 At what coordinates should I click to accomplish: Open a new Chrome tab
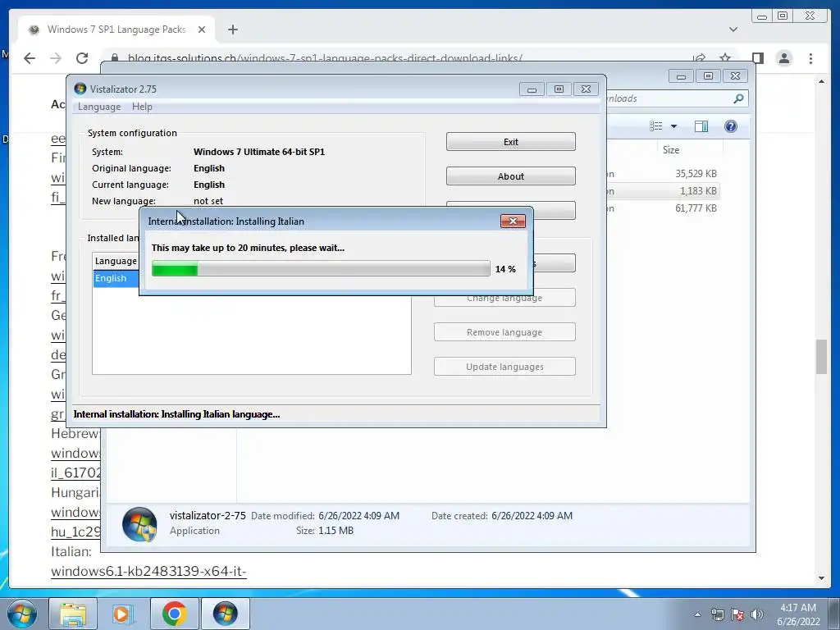pos(232,30)
